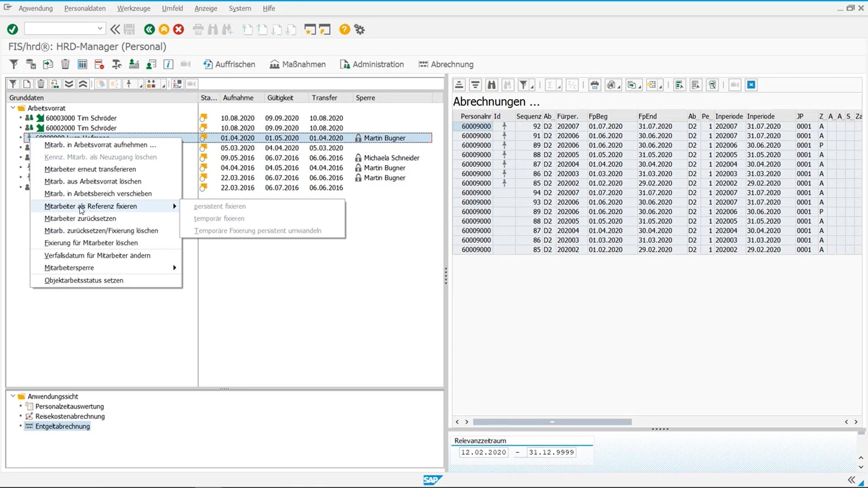Collapse the Anwendungssicht tree node
This screenshot has width=868, height=488.
point(13,396)
